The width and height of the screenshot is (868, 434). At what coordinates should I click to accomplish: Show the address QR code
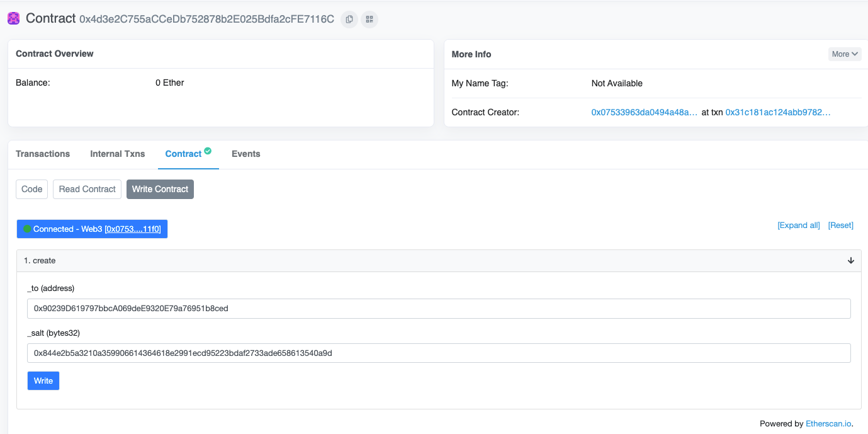369,20
